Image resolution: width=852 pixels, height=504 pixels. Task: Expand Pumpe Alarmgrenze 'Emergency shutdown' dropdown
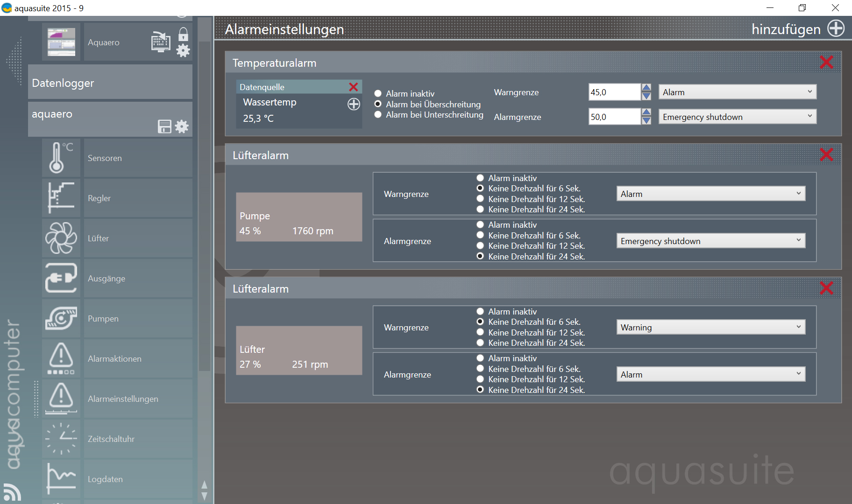(x=710, y=241)
